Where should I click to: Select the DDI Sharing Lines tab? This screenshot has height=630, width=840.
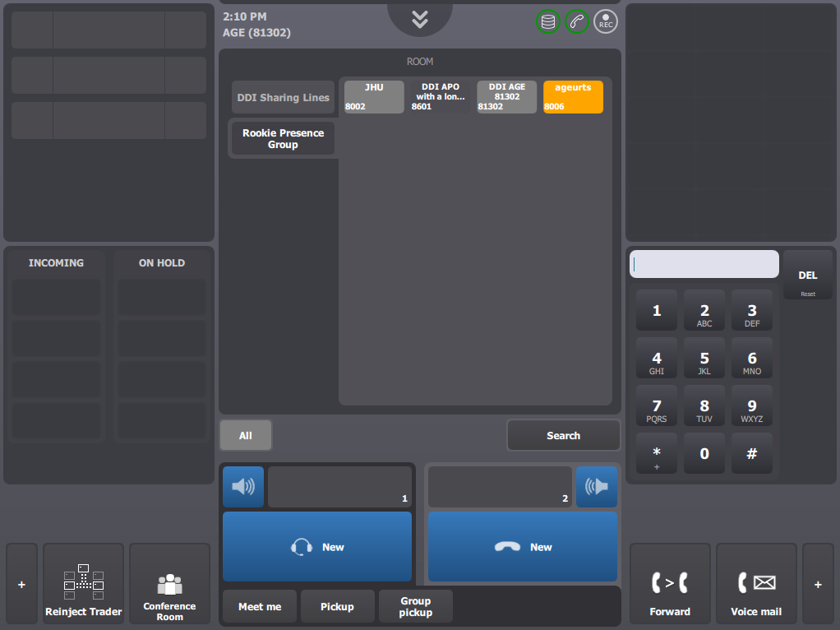point(283,97)
